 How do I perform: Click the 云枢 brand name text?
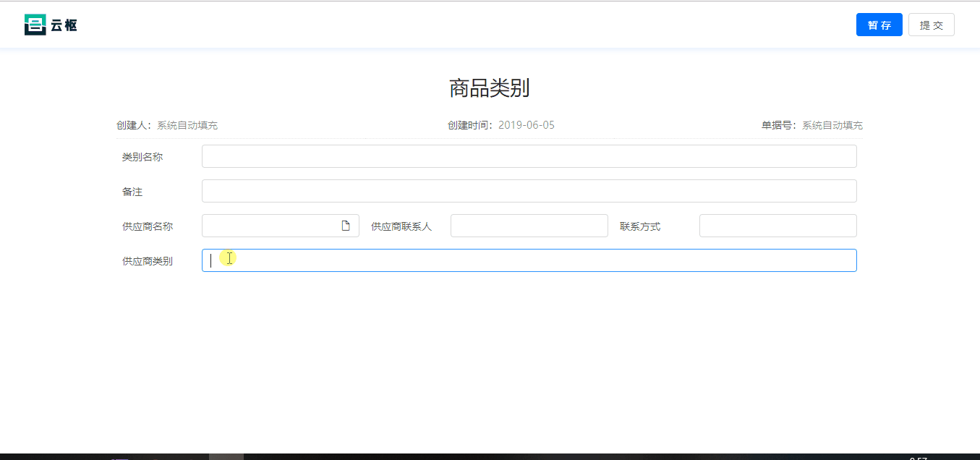(x=64, y=25)
